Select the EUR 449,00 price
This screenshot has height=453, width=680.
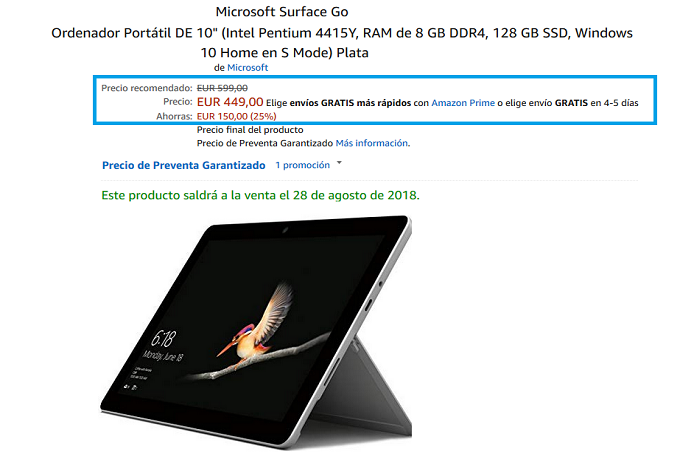coord(230,102)
